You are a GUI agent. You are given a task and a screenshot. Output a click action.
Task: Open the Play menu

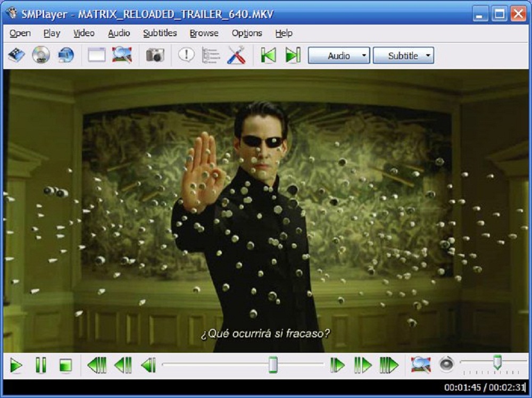[x=52, y=33]
